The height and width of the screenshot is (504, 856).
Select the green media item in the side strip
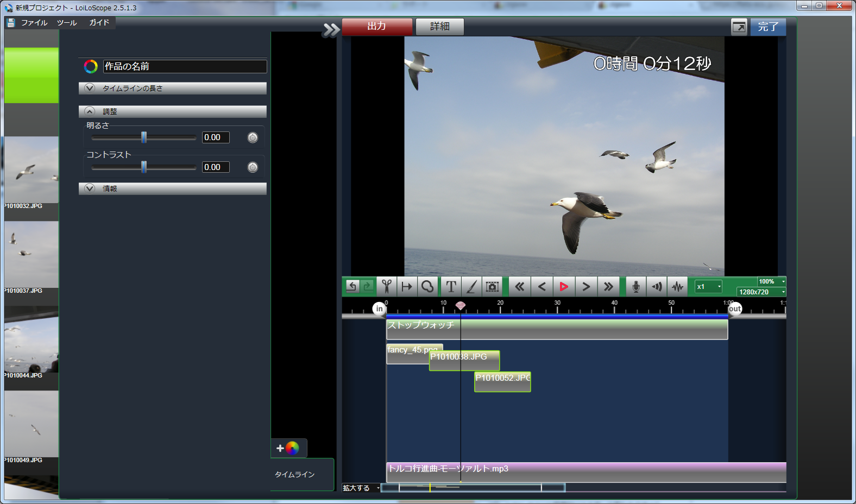(32, 75)
